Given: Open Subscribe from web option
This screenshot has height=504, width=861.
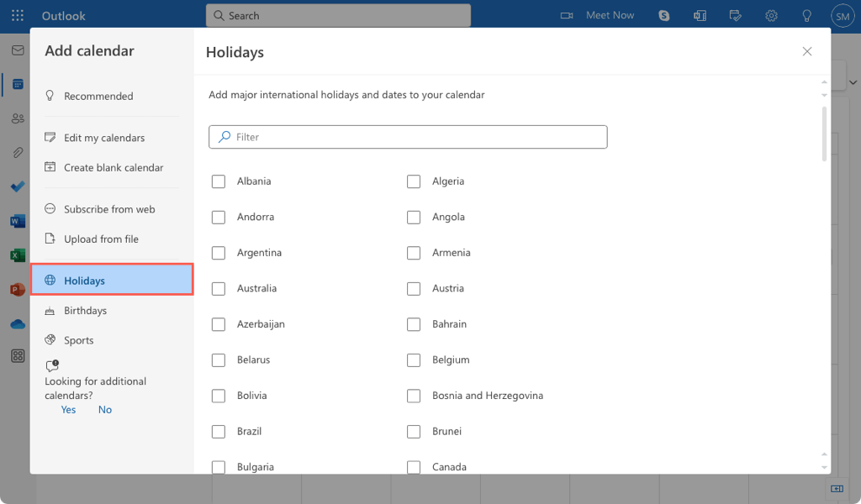Looking at the screenshot, I should [109, 209].
